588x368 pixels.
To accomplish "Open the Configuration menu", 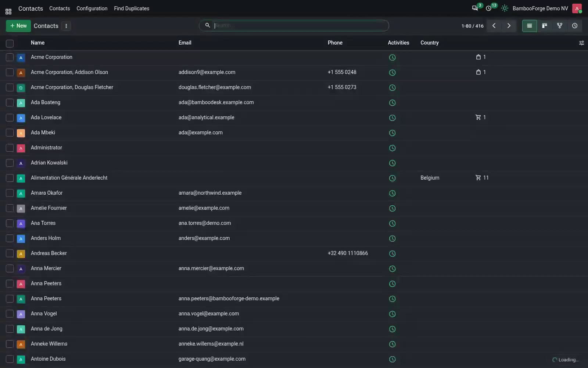I will coord(92,8).
